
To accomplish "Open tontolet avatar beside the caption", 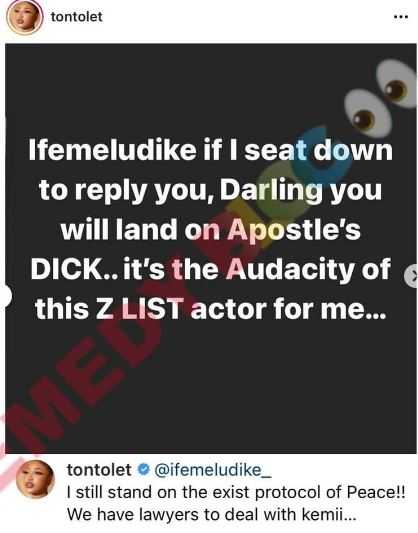I will [35, 479].
